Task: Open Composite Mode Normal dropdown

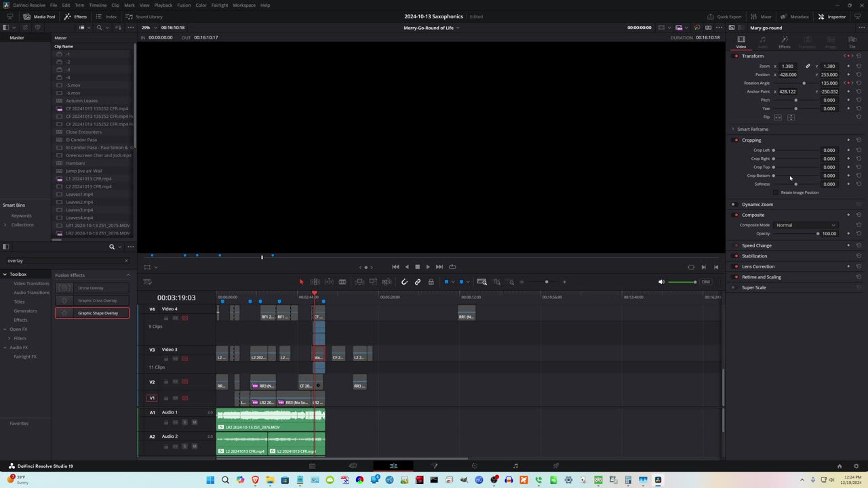Action: coord(806,225)
